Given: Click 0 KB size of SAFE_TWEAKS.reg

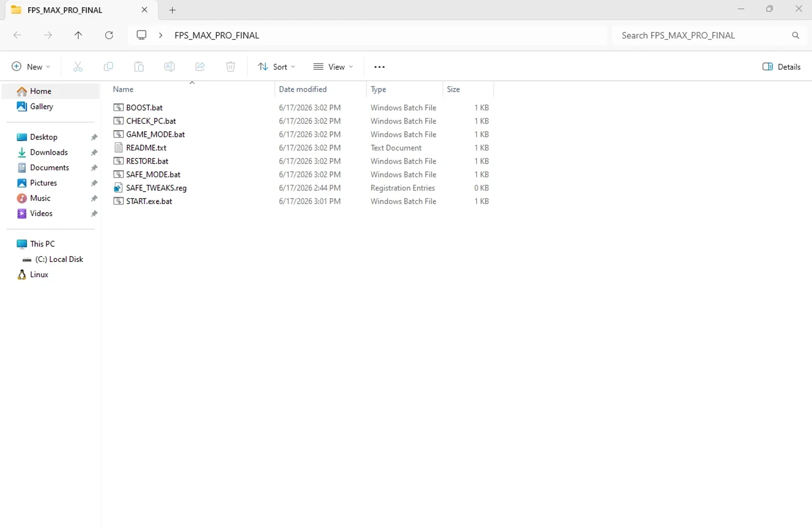Looking at the screenshot, I should pos(481,188).
